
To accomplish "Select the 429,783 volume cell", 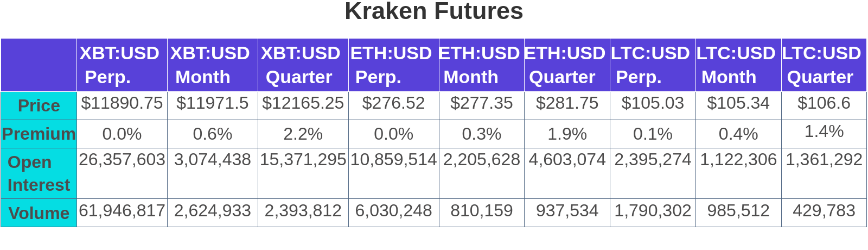I will [824, 211].
